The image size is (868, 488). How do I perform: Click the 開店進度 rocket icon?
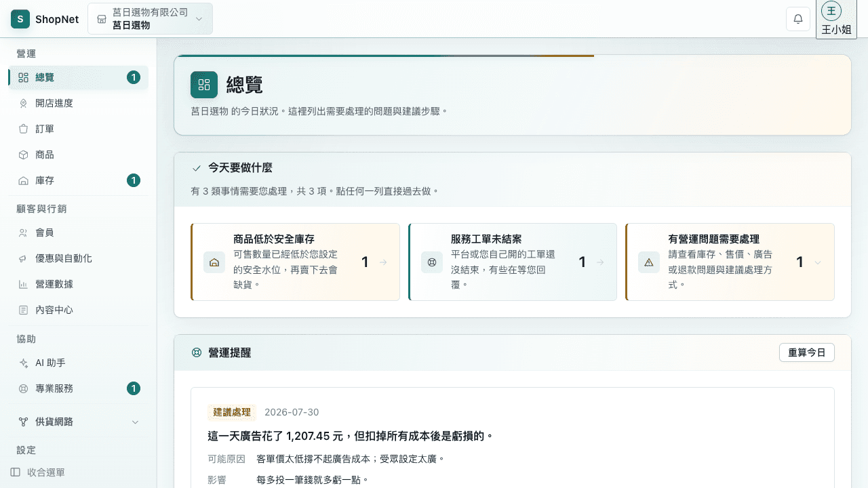click(23, 103)
